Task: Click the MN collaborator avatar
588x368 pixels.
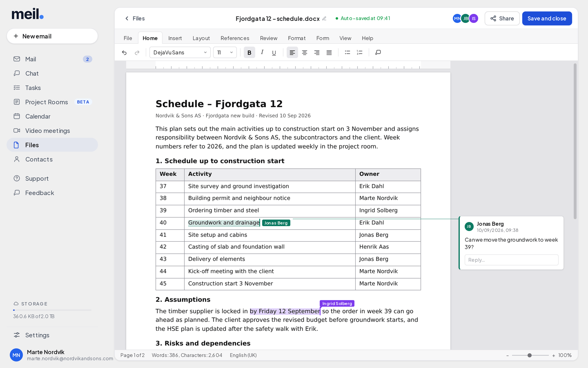Action: click(x=457, y=18)
